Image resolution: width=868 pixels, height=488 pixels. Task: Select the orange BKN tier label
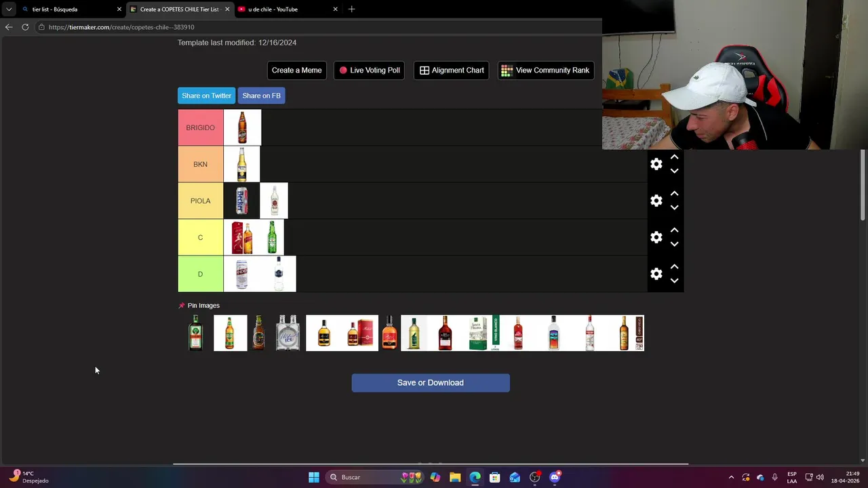click(x=200, y=164)
